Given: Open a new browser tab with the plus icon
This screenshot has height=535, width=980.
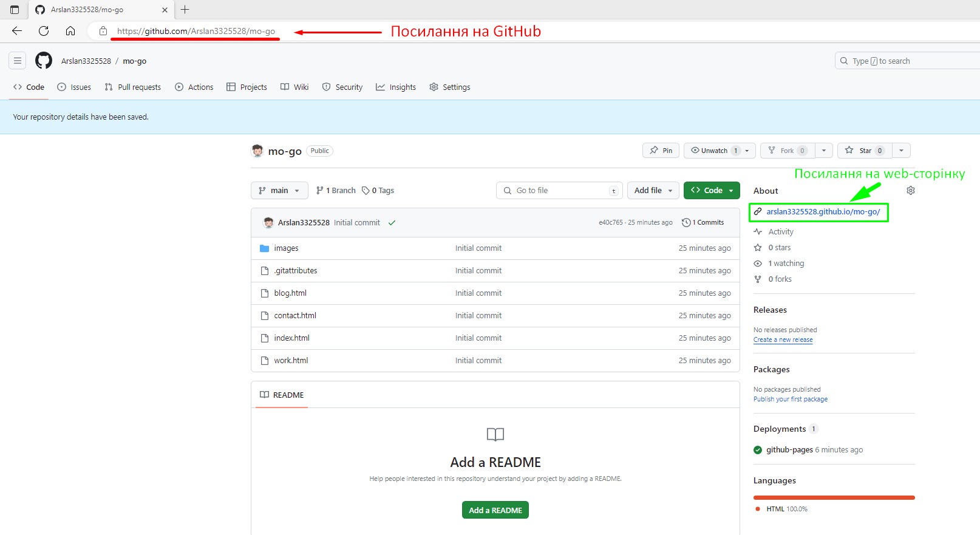Looking at the screenshot, I should click(x=185, y=10).
